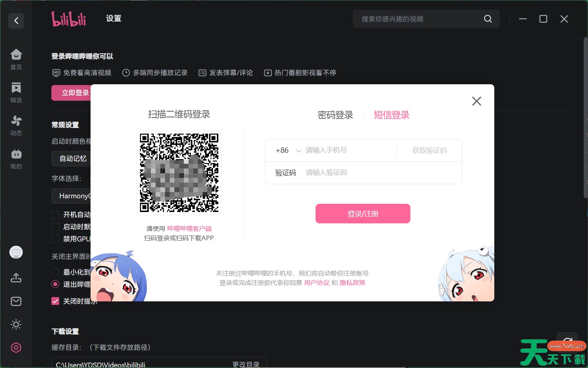The image size is (588, 368).
Task: Select the 最小化到 radio button
Action: pyautogui.click(x=55, y=272)
